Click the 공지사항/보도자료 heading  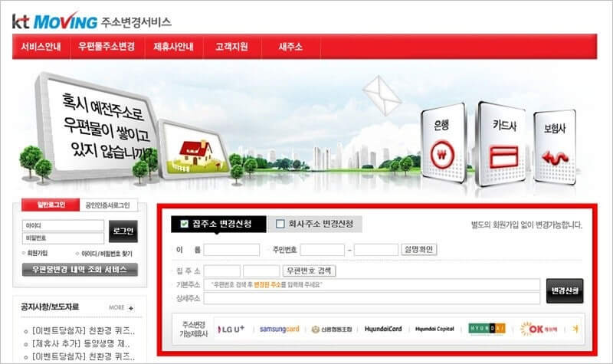(50, 307)
